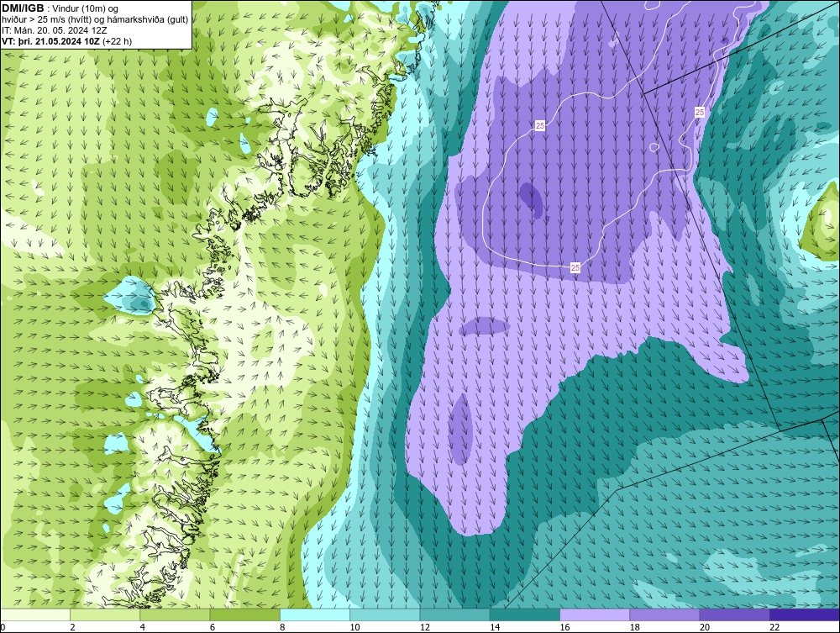Click the legend value 12
840x633 pixels.
(425, 627)
